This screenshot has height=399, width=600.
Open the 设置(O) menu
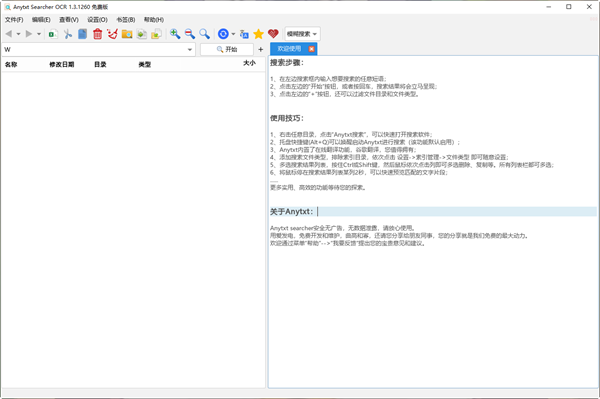[98, 20]
